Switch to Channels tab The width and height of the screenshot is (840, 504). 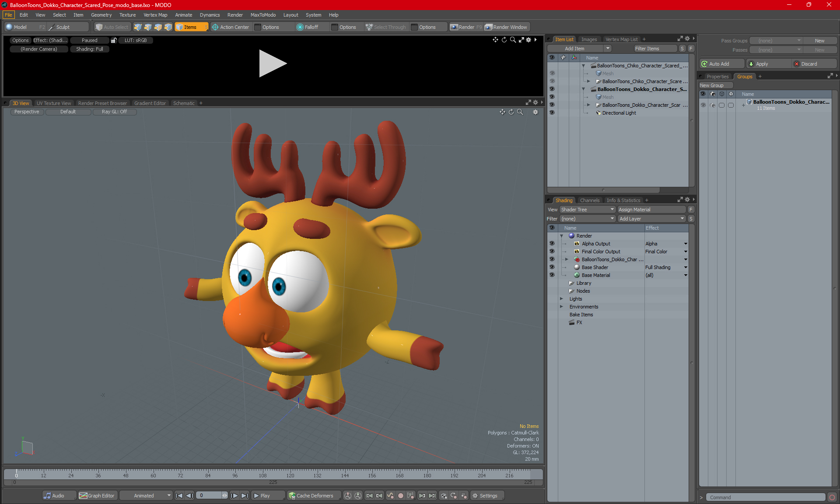(x=590, y=200)
